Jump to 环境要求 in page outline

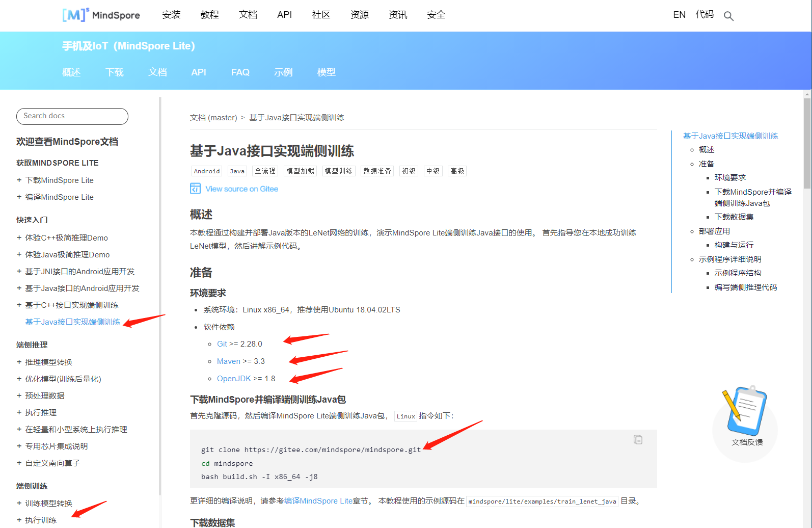(730, 178)
